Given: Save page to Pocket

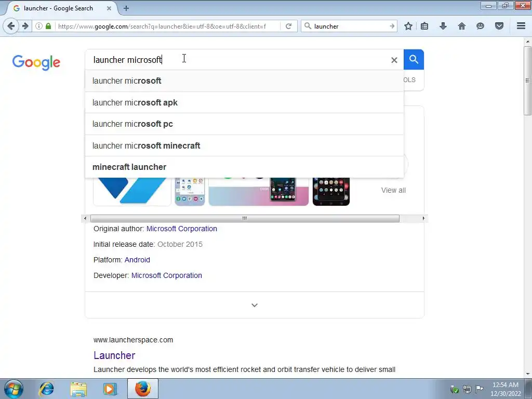Looking at the screenshot, I should pos(499,26).
